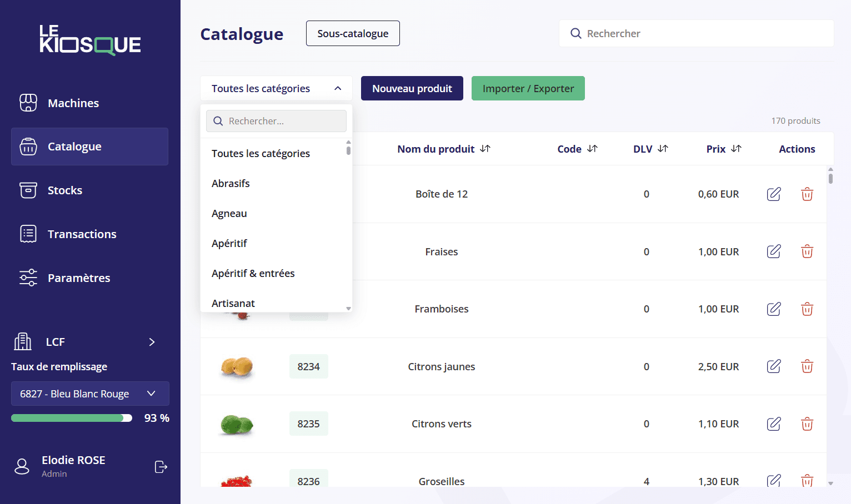Image resolution: width=851 pixels, height=504 pixels.
Task: Select the Abrasifs category
Action: point(273,184)
